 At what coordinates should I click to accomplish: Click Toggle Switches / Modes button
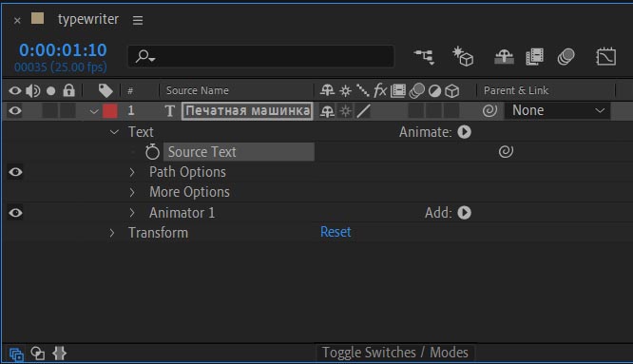394,353
